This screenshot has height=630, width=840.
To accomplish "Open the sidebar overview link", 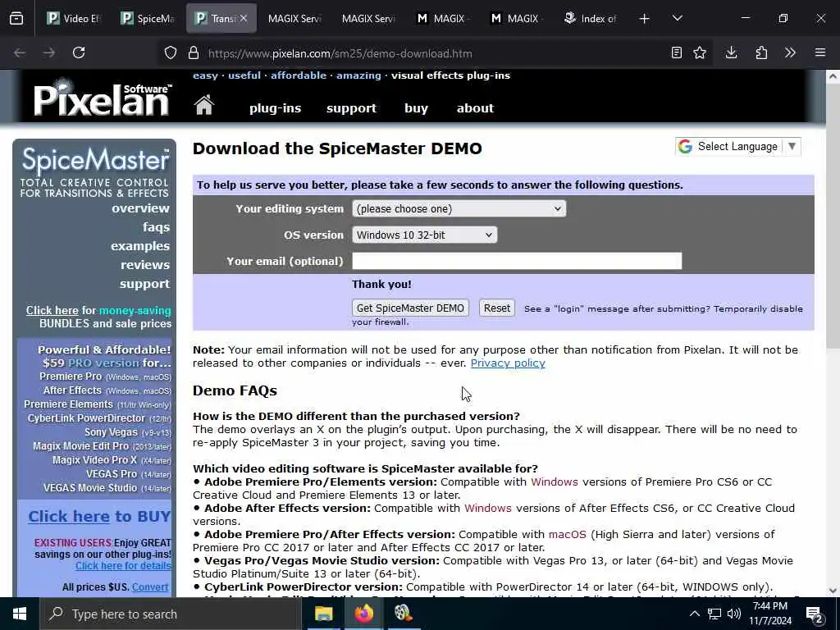I will click(140, 208).
